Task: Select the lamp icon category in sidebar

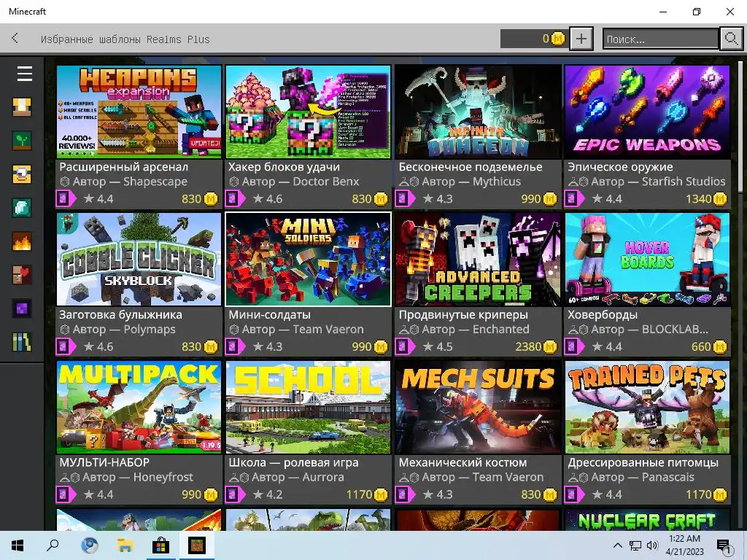Action: pyautogui.click(x=22, y=107)
